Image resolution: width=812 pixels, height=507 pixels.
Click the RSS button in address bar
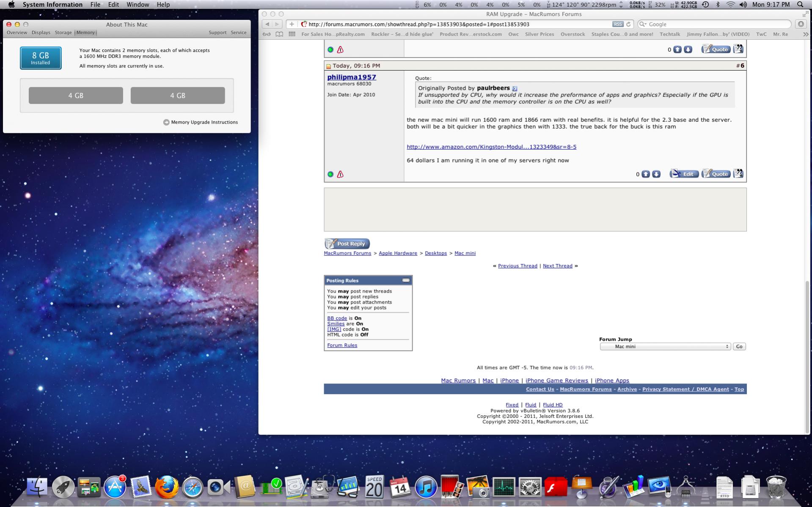coord(618,24)
